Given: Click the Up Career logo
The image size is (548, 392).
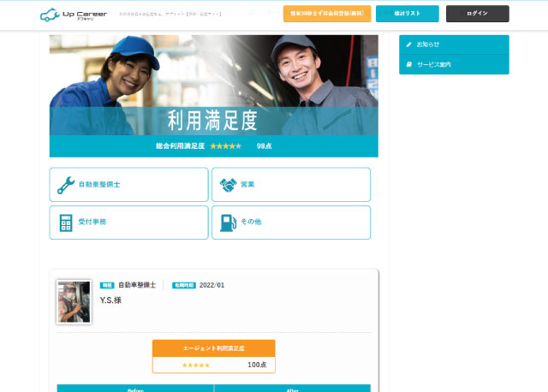Looking at the screenshot, I should point(74,15).
